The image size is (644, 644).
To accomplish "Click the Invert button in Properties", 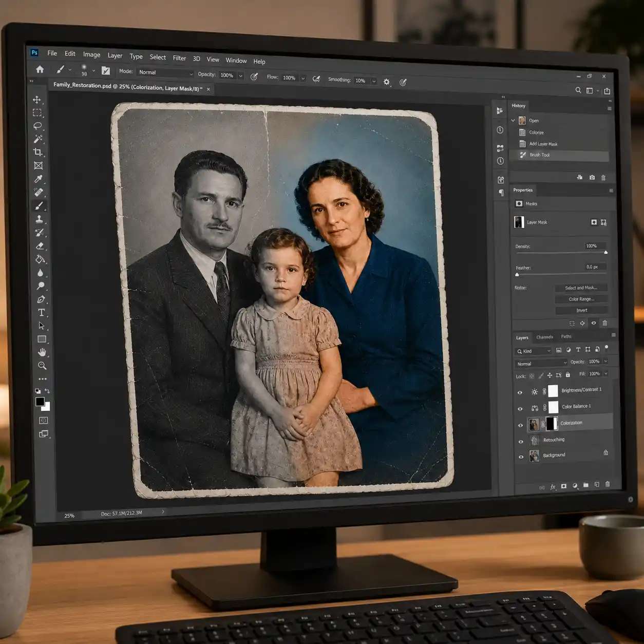I will (x=581, y=310).
